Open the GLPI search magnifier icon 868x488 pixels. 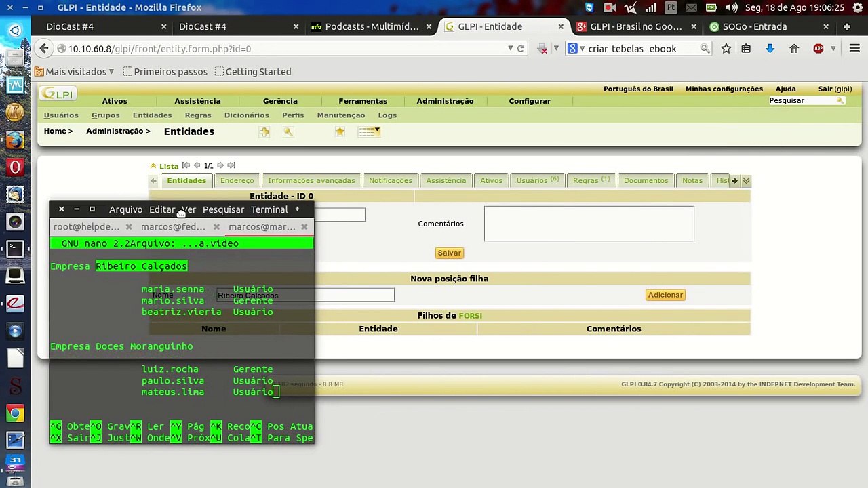tap(288, 131)
